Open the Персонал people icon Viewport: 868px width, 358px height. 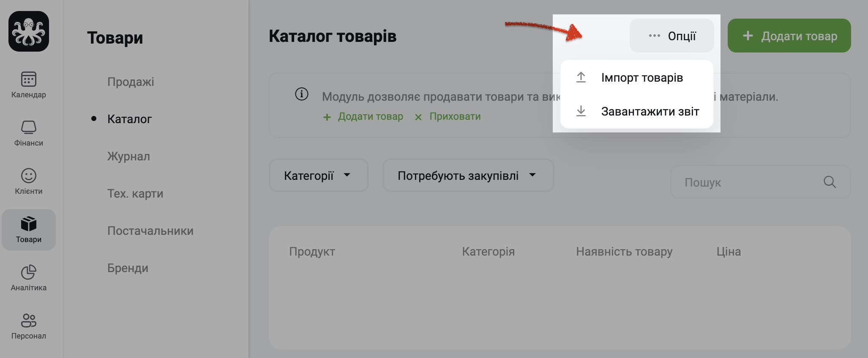29,320
